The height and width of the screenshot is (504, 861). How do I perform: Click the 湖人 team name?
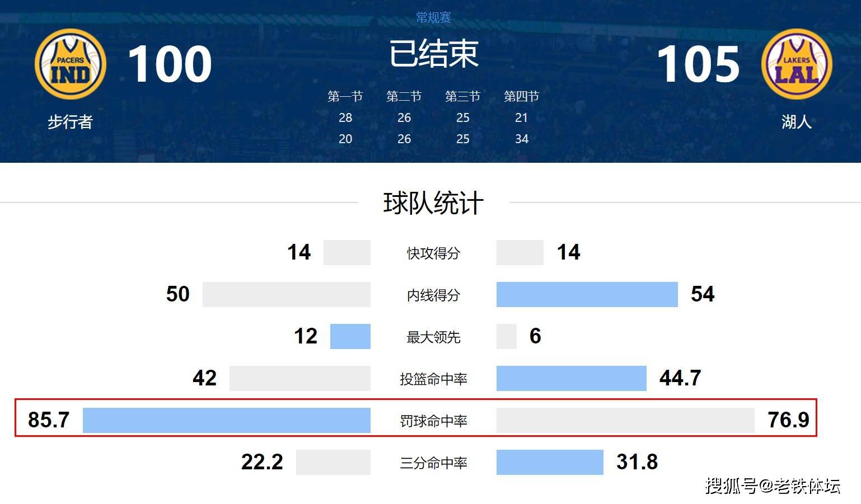[x=796, y=121]
